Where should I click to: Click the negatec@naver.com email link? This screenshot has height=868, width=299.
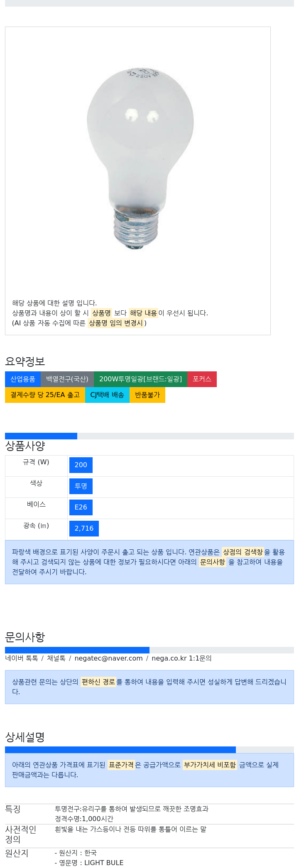(x=108, y=658)
